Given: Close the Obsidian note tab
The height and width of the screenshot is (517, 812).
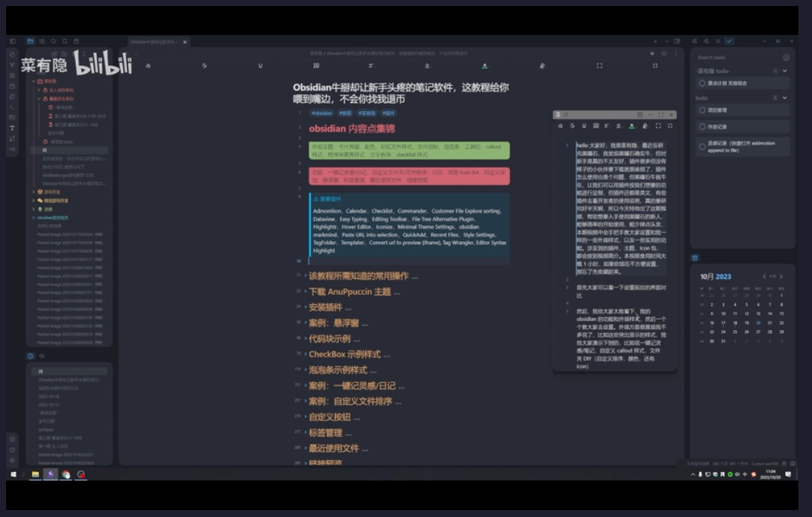Looking at the screenshot, I should pos(185,42).
